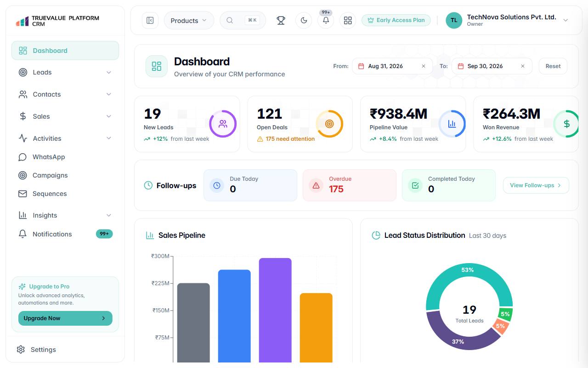Open Notifications in the sidebar
The width and height of the screenshot is (588, 368).
(x=65, y=234)
